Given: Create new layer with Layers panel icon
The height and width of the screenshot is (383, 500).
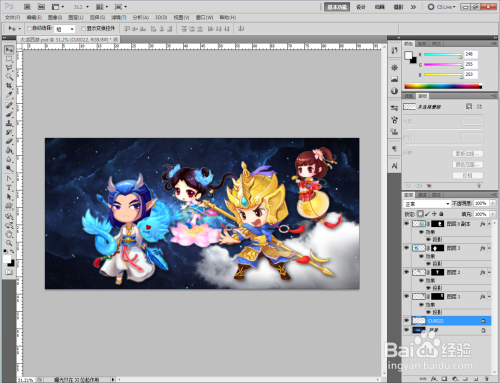Looking at the screenshot, I should point(476,379).
